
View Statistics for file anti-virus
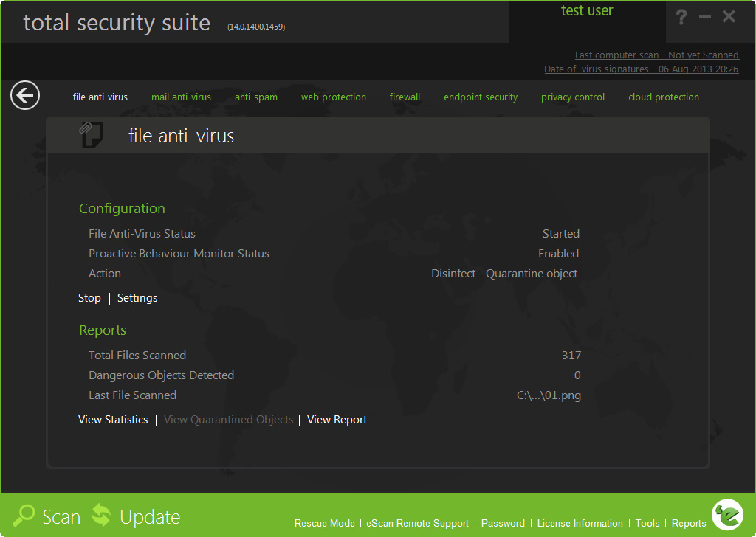coord(113,420)
